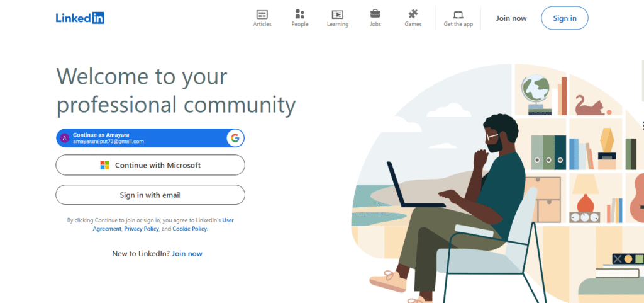Click the New to LinkedIn? text
The image size is (644, 303).
[x=141, y=254]
